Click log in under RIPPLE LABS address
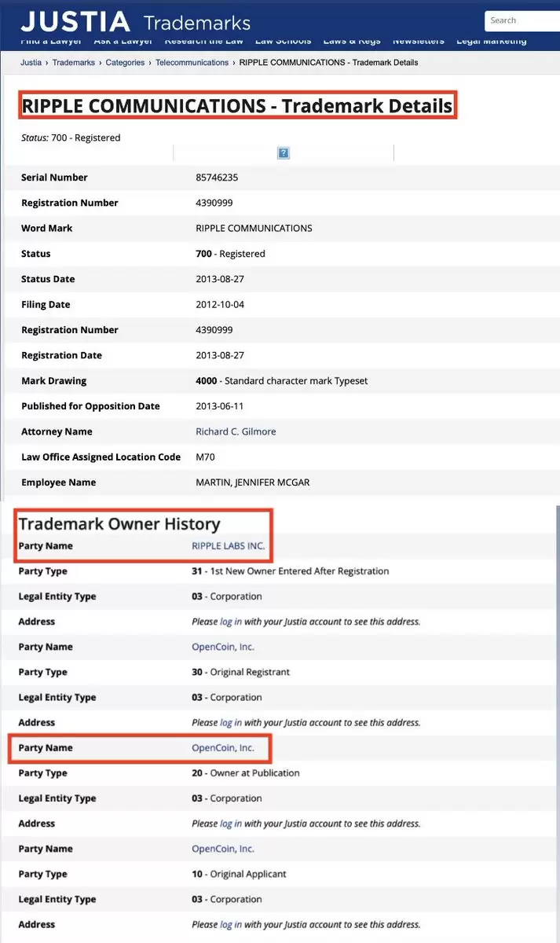Viewport: 560px width, 943px height. pyautogui.click(x=231, y=622)
